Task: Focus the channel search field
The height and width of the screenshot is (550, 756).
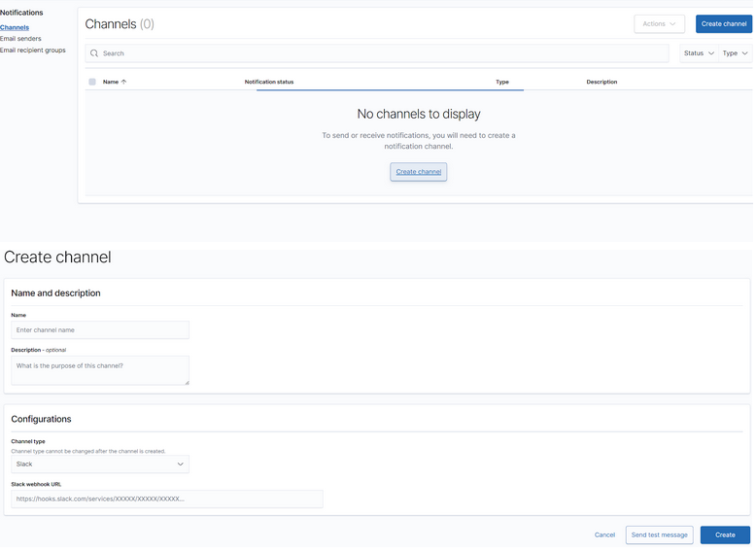Action: point(379,53)
